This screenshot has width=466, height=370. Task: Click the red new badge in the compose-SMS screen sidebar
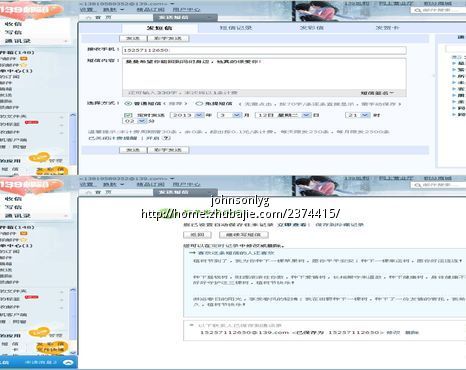click(32, 122)
